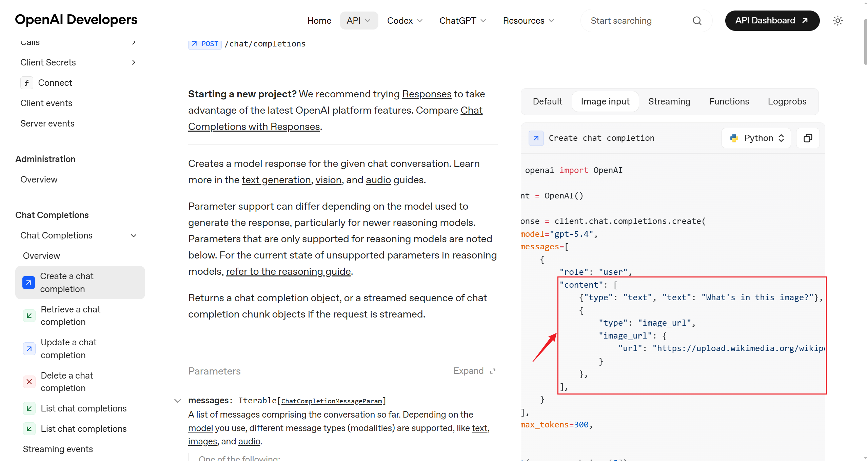The height and width of the screenshot is (461, 868).
Task: Click the page vertical scrollbar
Action: click(x=865, y=42)
